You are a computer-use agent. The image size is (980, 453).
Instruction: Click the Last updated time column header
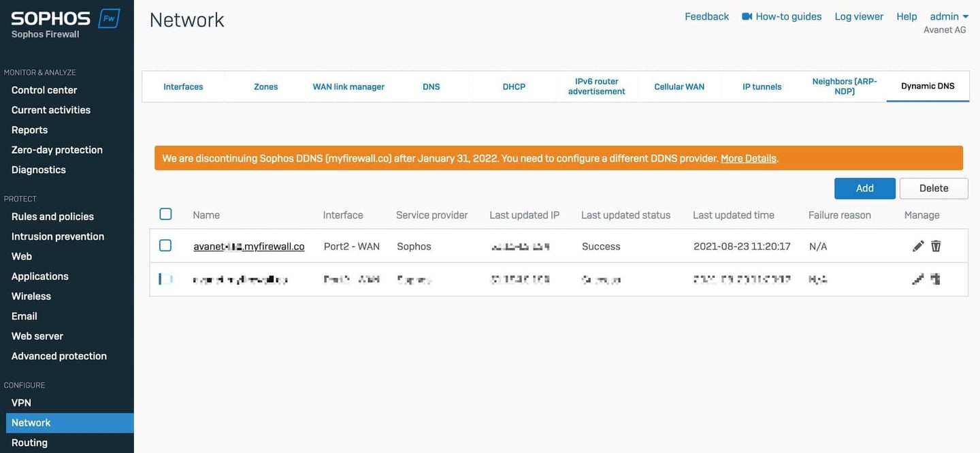point(734,215)
